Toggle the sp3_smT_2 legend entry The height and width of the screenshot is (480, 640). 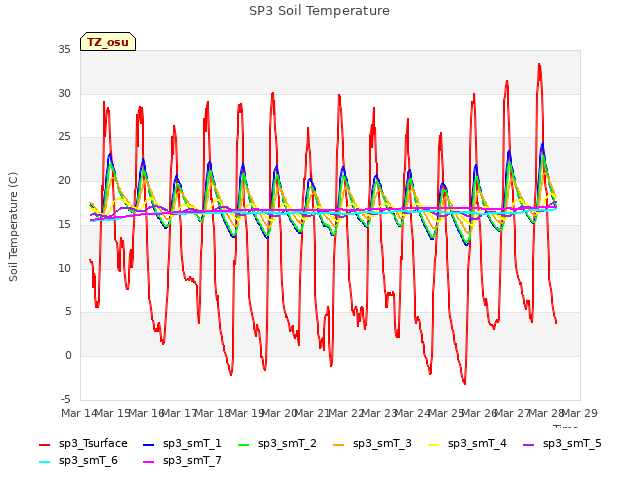tap(277, 444)
